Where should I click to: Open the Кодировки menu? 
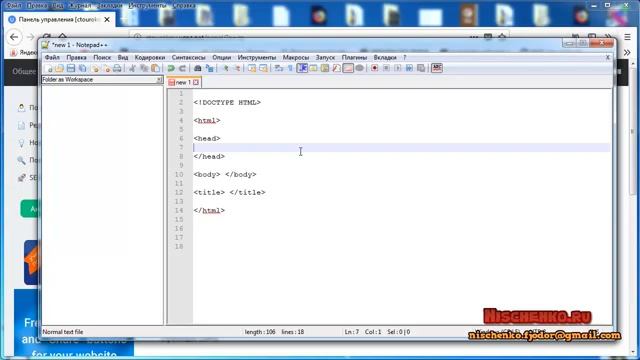(x=150, y=58)
